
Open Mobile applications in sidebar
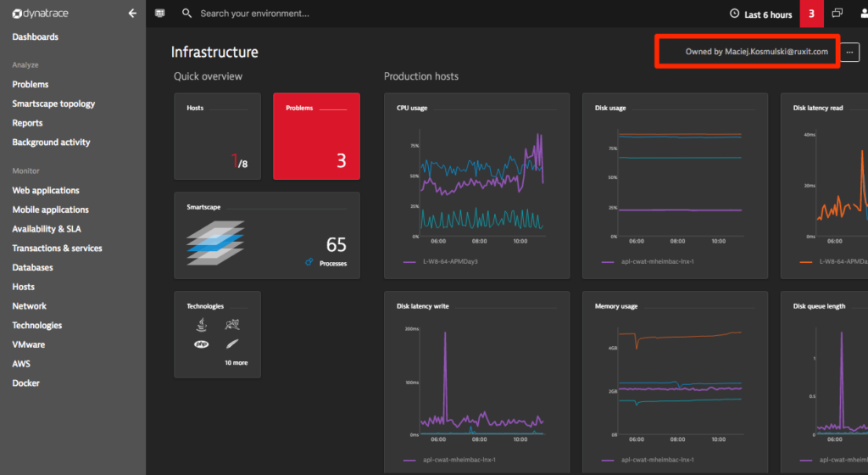(50, 210)
